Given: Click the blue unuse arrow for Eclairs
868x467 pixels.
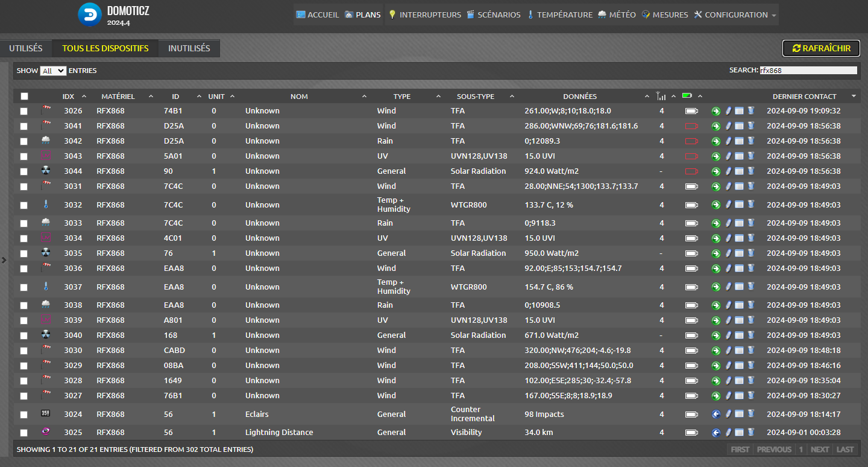Looking at the screenshot, I should pyautogui.click(x=715, y=415).
